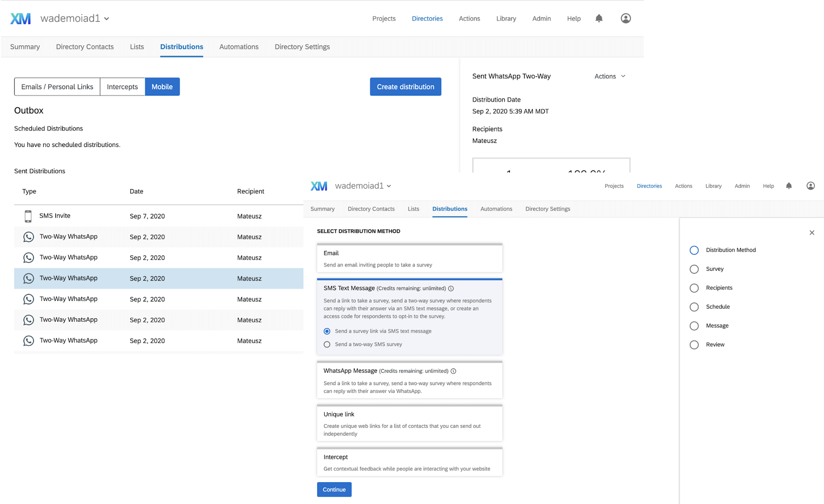Click the Recipient column header
This screenshot has width=824, height=504.
click(251, 191)
